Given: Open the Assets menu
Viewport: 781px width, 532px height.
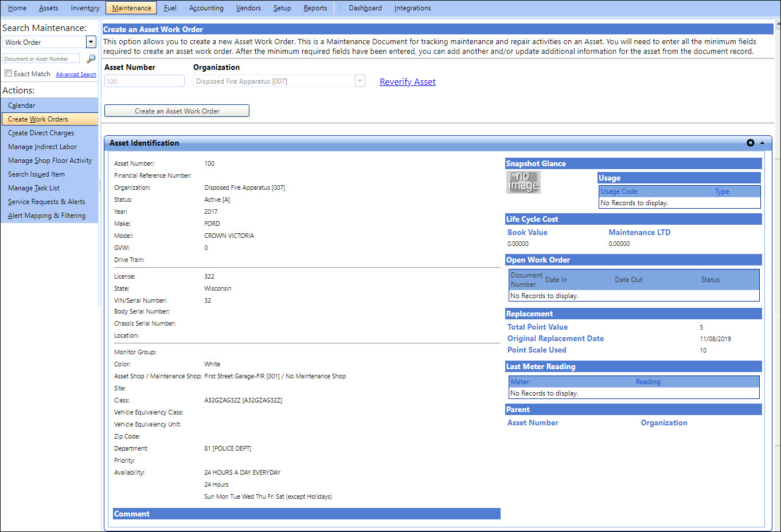Looking at the screenshot, I should pyautogui.click(x=49, y=8).
